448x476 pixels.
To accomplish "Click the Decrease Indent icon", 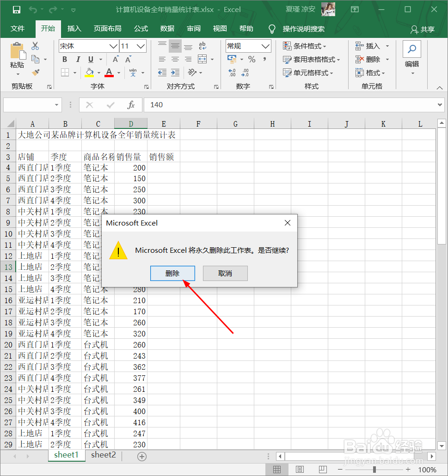I will [x=162, y=73].
